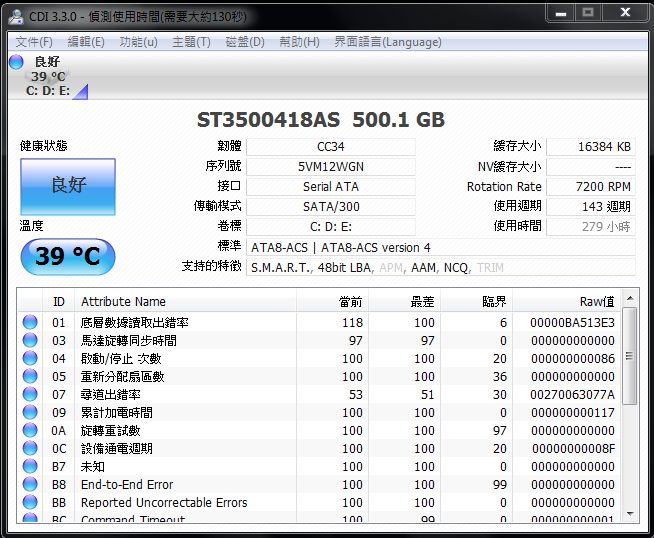Select the 底層數據讀取出錯率 attribute row
The image size is (654, 538).
(x=319, y=322)
